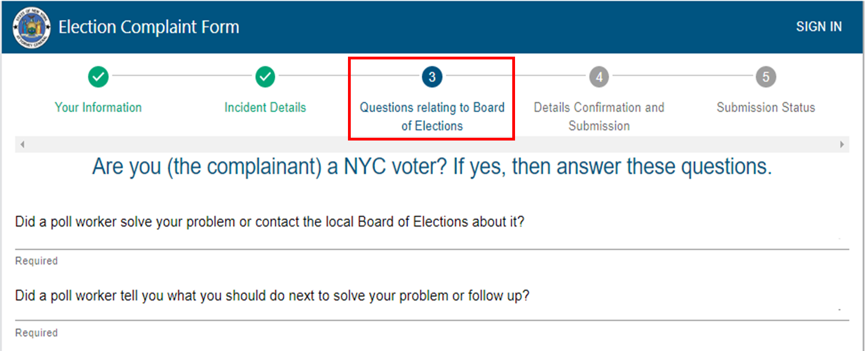868x351 pixels.
Task: Switch to the Incident Details step
Action: pos(265,107)
